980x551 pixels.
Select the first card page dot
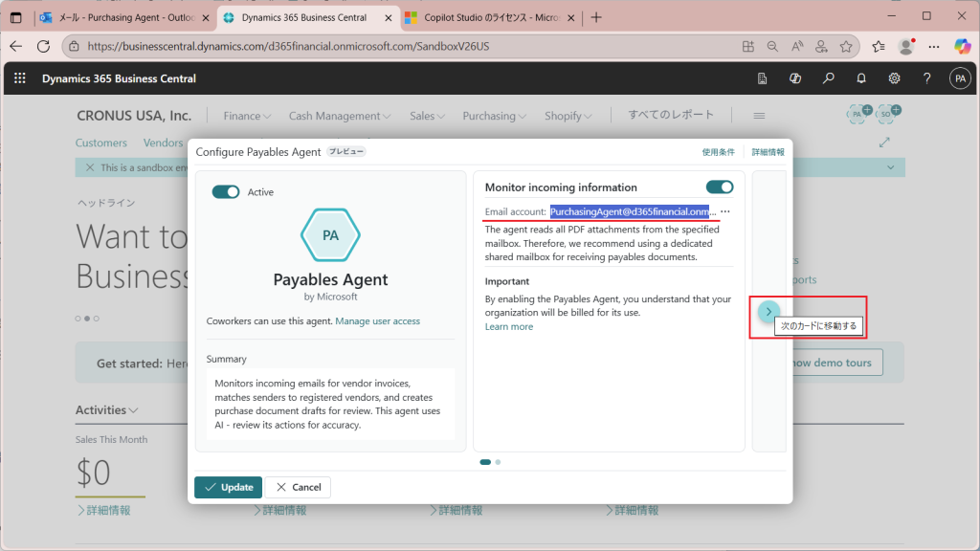[x=485, y=462]
